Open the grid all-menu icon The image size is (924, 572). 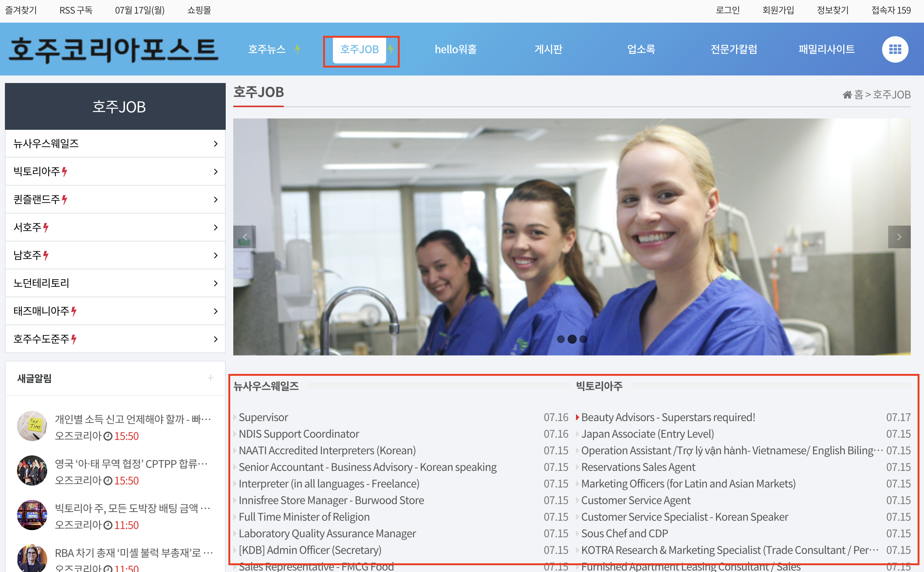895,49
